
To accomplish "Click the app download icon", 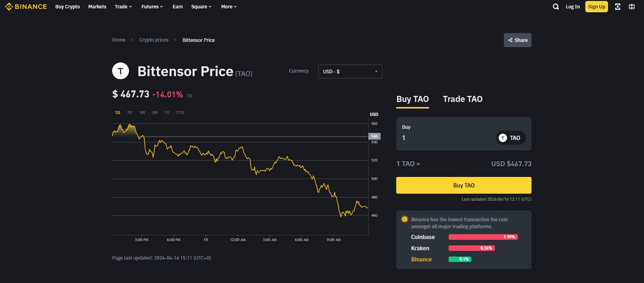I will point(617,7).
